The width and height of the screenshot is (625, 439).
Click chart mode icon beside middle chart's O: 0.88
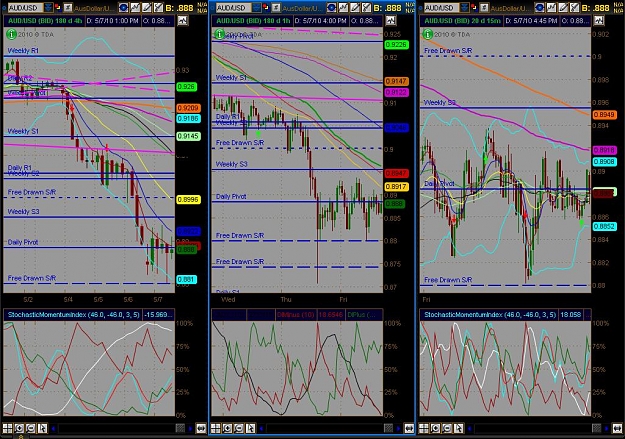tap(391, 20)
